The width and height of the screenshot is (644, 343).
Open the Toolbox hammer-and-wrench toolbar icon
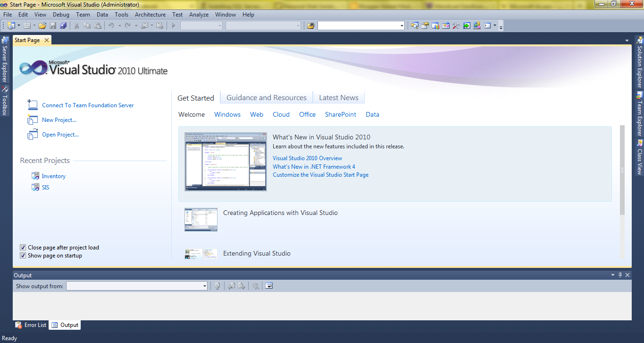click(x=456, y=26)
